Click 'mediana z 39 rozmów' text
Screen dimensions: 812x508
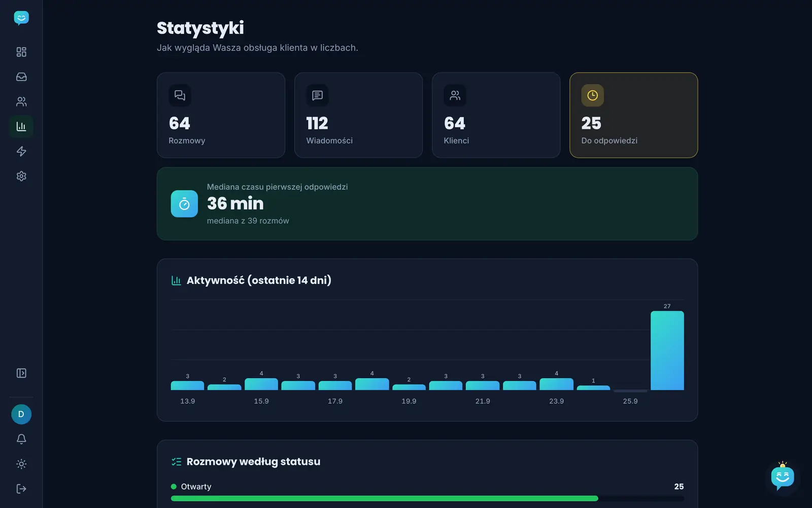tap(248, 221)
